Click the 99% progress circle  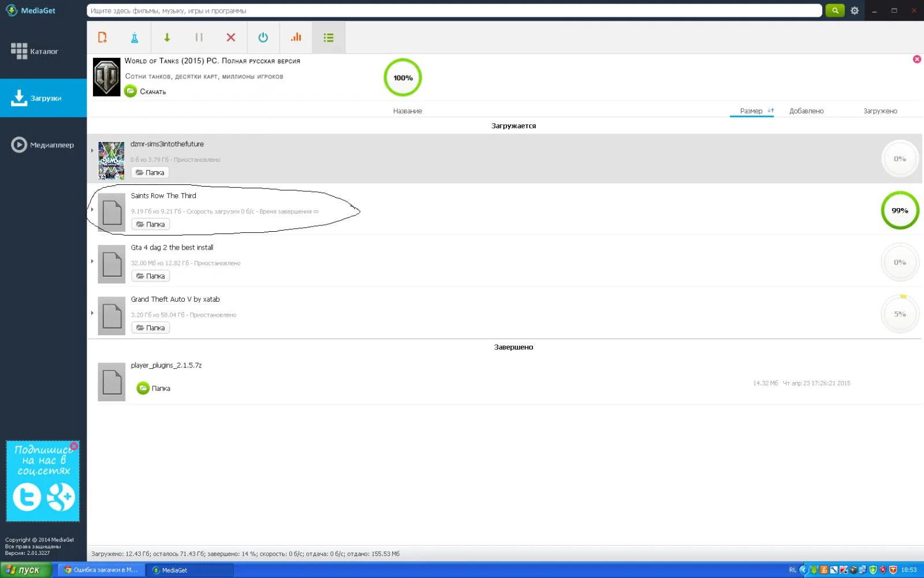point(900,210)
